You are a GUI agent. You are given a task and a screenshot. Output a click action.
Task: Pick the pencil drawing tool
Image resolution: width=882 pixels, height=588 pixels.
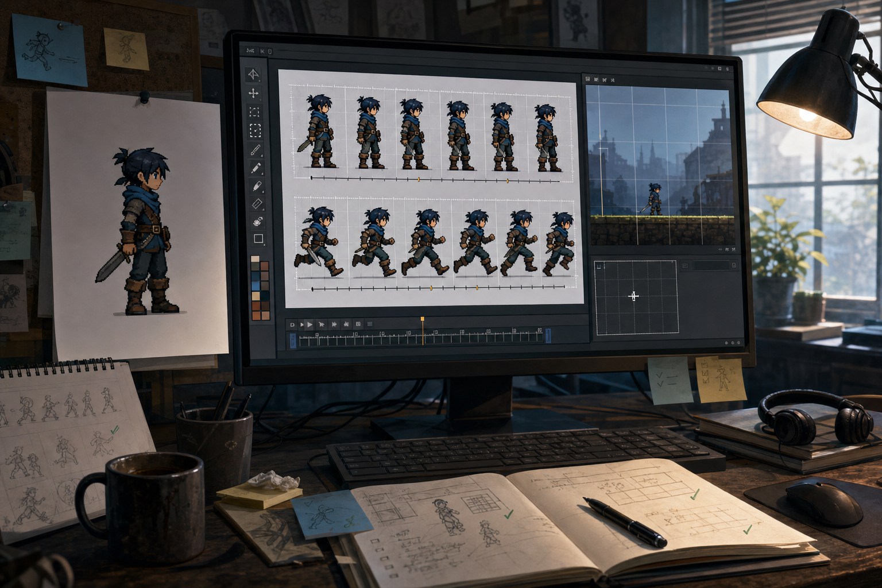[256, 168]
